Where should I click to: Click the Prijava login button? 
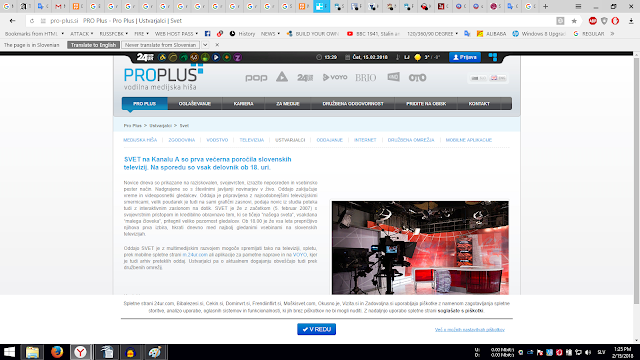[465, 57]
